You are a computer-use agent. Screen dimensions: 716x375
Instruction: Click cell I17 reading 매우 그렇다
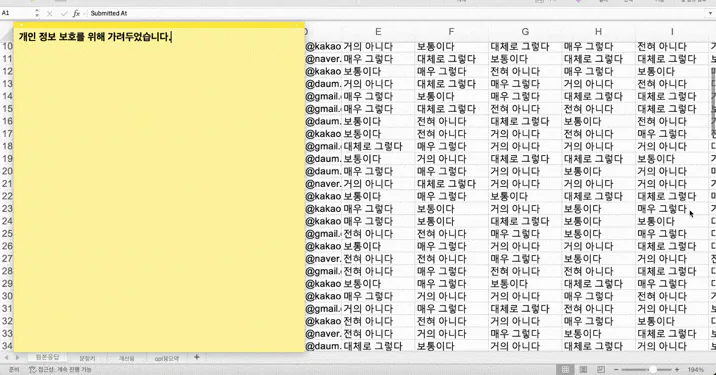(x=672, y=134)
